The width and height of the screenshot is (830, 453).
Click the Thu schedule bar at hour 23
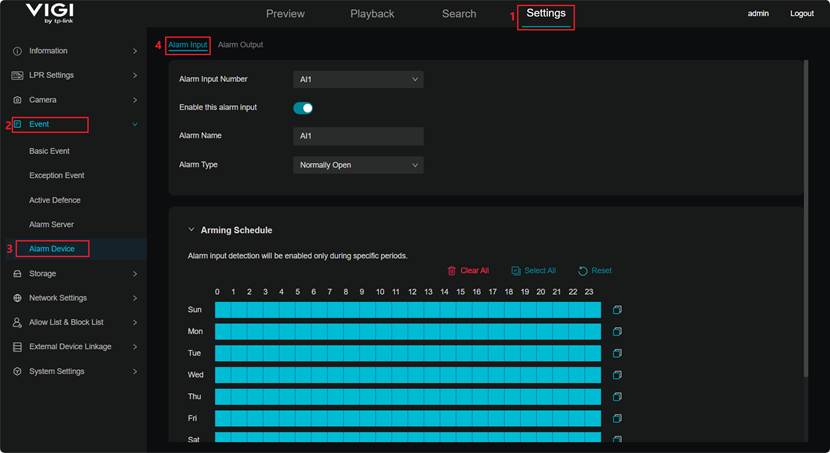593,397
